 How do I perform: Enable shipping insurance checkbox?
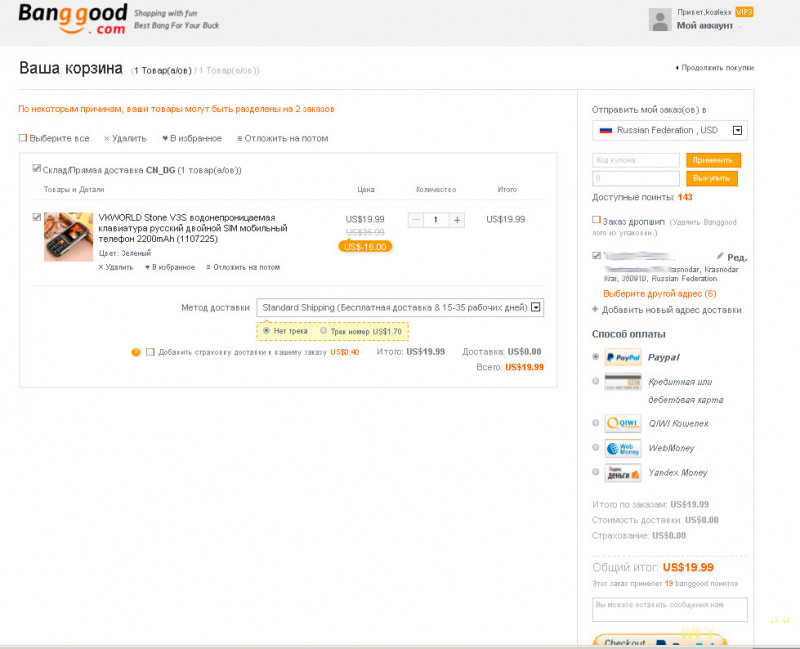150,352
